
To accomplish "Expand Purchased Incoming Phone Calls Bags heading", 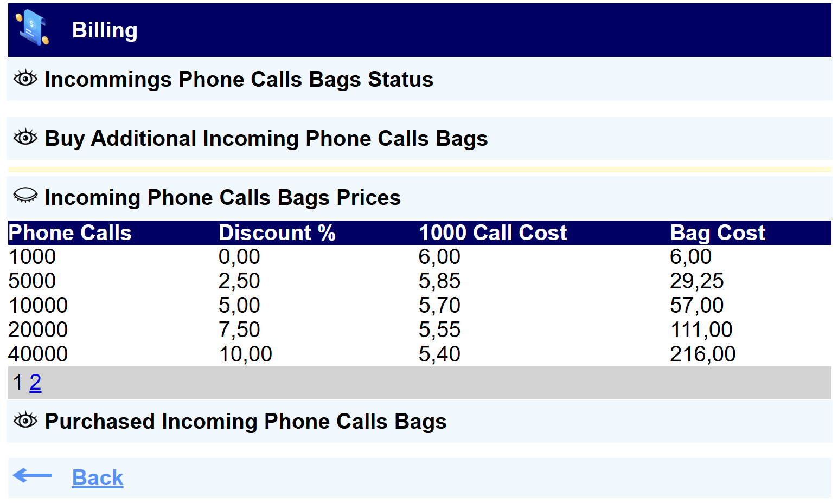I will 245,422.
